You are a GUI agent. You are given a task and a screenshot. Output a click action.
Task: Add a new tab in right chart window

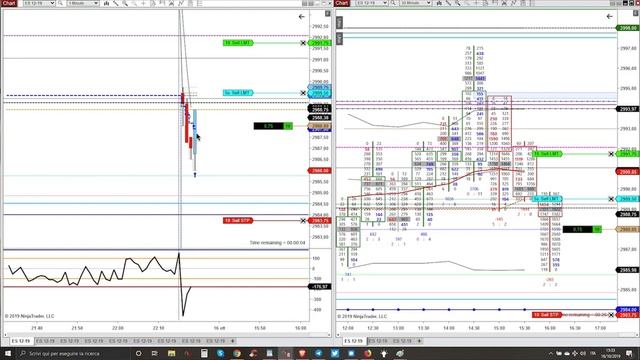pos(419,341)
